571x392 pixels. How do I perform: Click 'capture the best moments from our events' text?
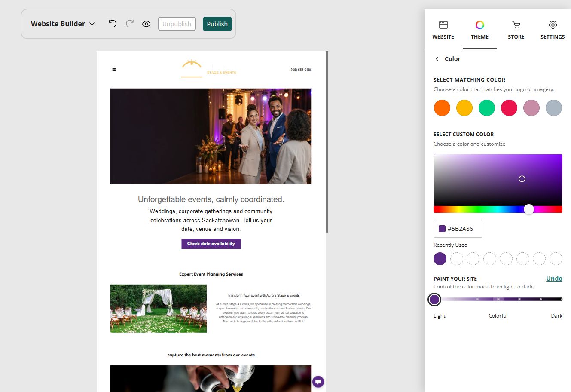click(x=211, y=355)
